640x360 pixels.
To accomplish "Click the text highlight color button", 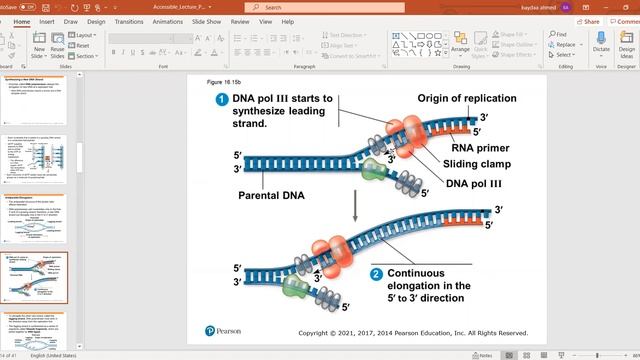I will [198, 53].
